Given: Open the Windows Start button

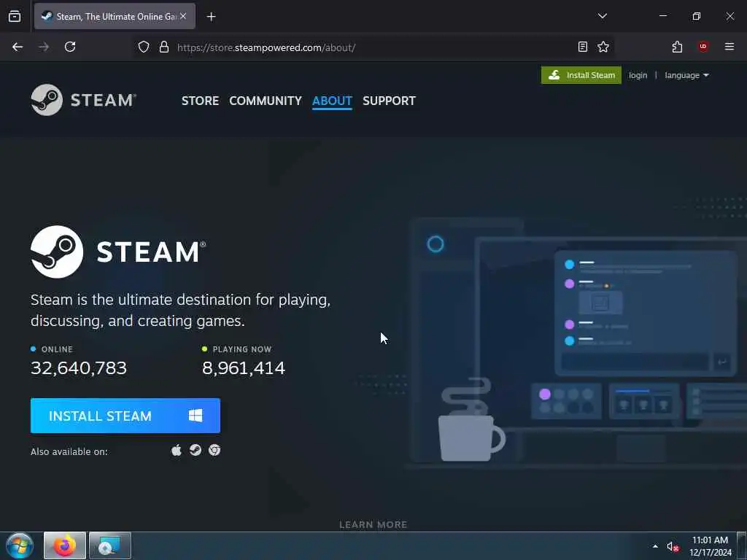Looking at the screenshot, I should click(20, 546).
